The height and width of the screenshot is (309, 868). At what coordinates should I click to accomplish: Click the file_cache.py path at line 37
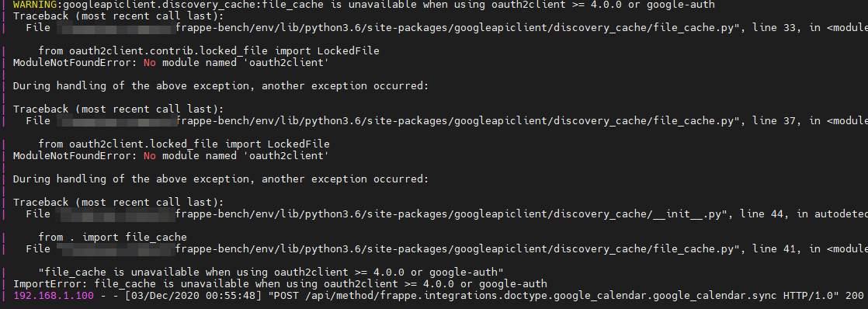(458, 121)
